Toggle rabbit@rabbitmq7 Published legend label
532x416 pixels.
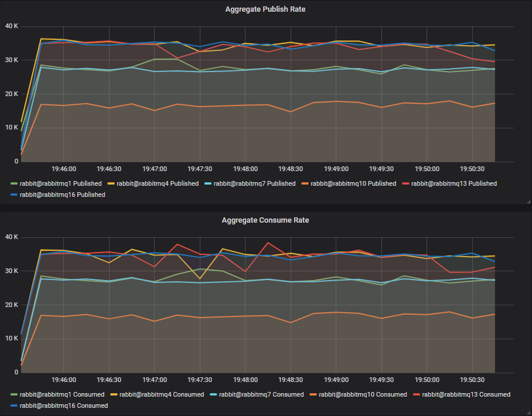254,183
